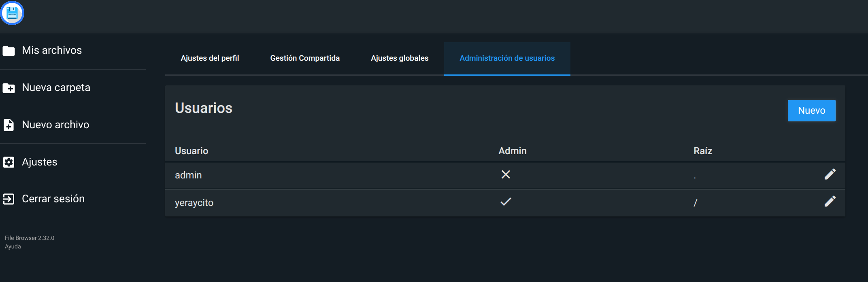Click the Nueva carpeta folder-plus icon

[9, 88]
